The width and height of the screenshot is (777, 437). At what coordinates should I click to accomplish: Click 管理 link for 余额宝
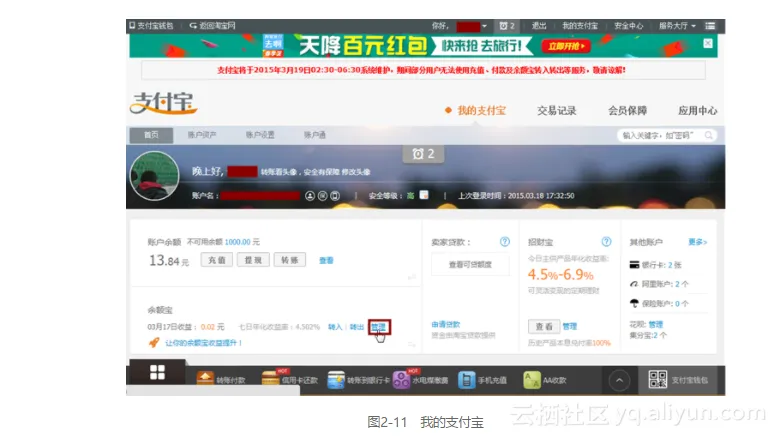point(379,327)
